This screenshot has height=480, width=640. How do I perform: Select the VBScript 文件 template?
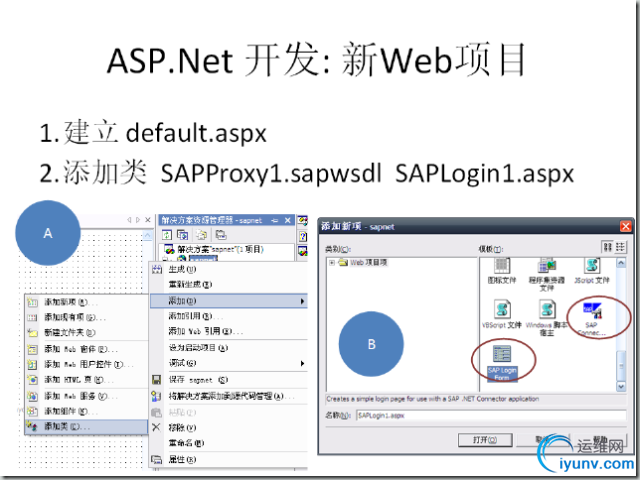tap(502, 314)
